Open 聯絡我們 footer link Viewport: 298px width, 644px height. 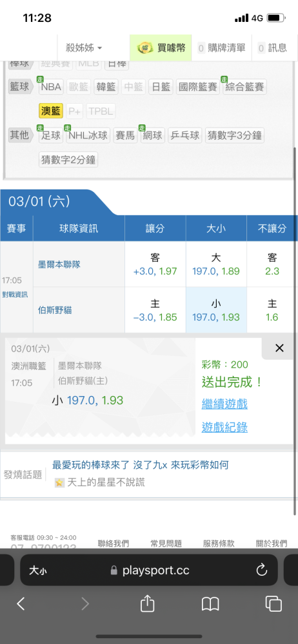coord(113,544)
